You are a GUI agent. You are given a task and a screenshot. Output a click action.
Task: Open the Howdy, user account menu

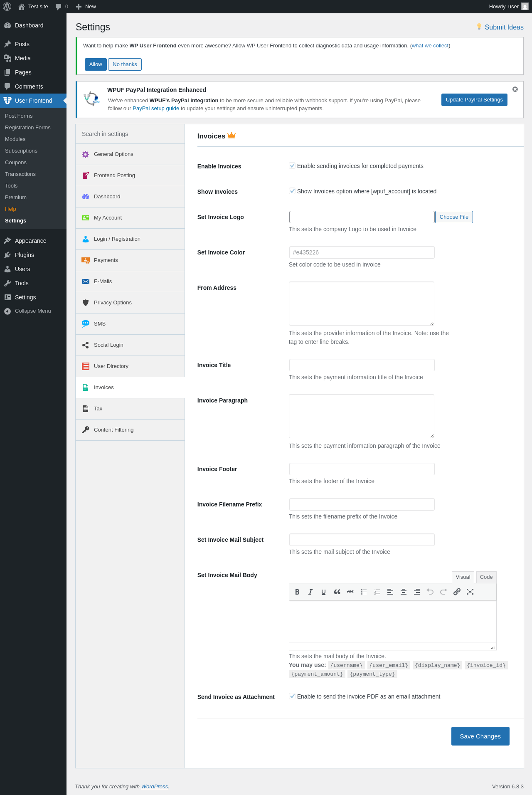click(x=508, y=7)
